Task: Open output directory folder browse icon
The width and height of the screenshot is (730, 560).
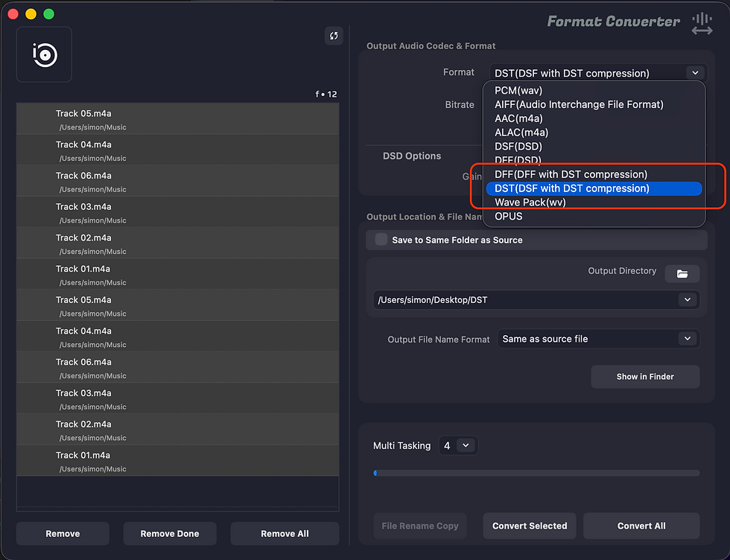Action: coord(682,274)
